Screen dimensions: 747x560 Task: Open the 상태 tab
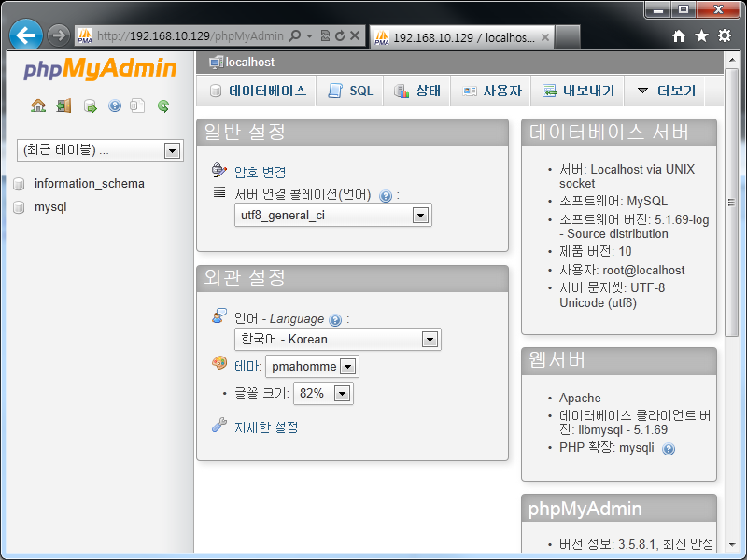click(416, 91)
